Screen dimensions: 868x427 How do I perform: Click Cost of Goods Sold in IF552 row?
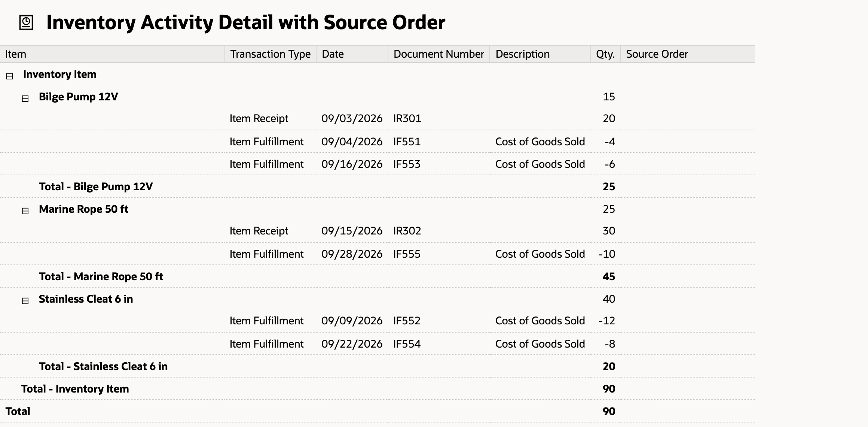pyautogui.click(x=540, y=321)
